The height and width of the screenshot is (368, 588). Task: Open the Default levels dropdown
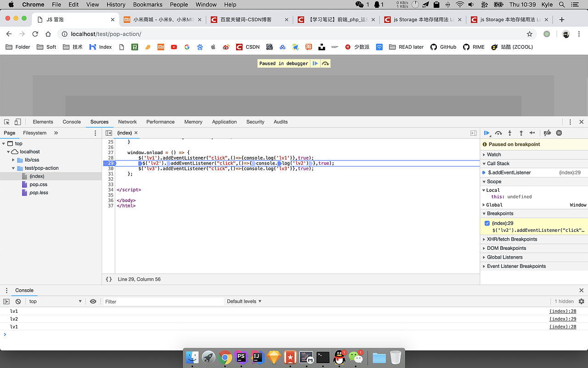pos(244,301)
